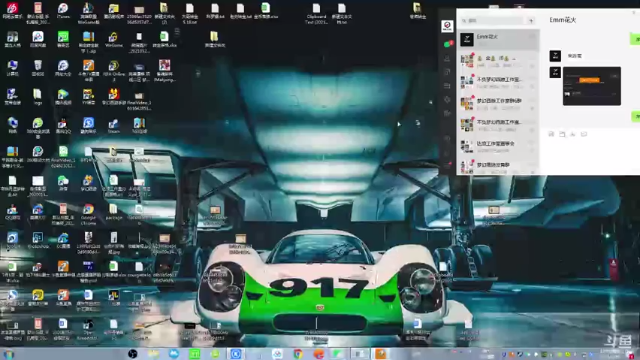Open the WeChat Chats sidebar icon
Screen dimensions: 640x360
(448, 44)
